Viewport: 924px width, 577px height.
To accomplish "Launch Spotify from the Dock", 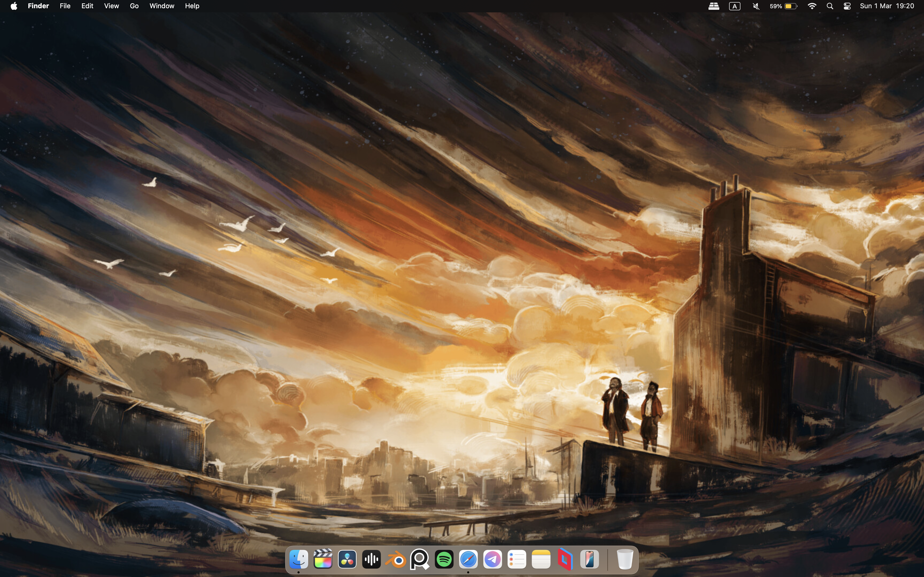I will tap(444, 559).
